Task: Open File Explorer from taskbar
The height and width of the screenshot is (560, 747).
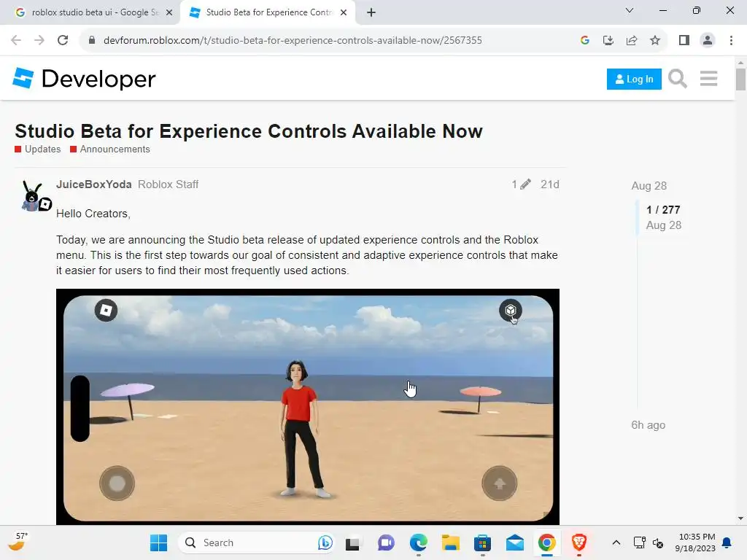Action: pos(450,542)
